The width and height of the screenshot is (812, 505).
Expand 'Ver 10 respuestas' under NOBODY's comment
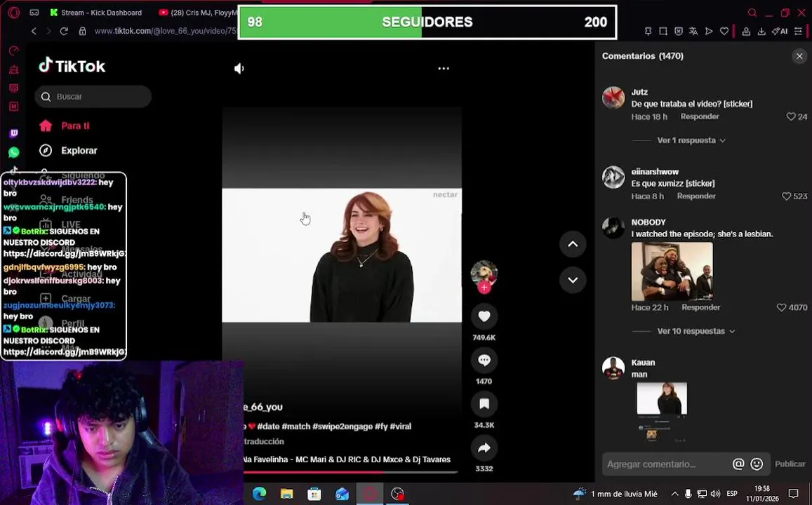(695, 331)
